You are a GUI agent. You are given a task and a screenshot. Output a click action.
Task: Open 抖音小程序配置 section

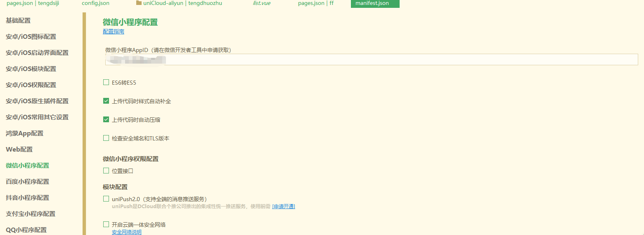click(28, 198)
